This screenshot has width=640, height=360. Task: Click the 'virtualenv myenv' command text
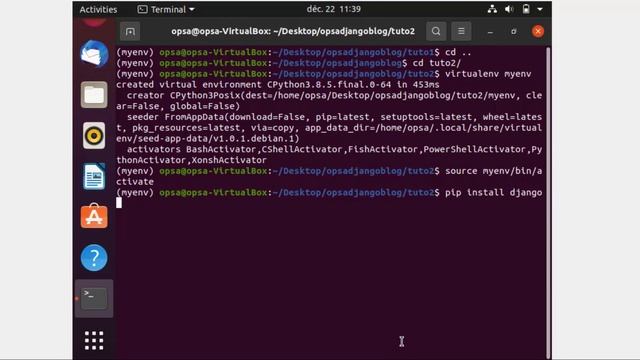click(x=488, y=74)
